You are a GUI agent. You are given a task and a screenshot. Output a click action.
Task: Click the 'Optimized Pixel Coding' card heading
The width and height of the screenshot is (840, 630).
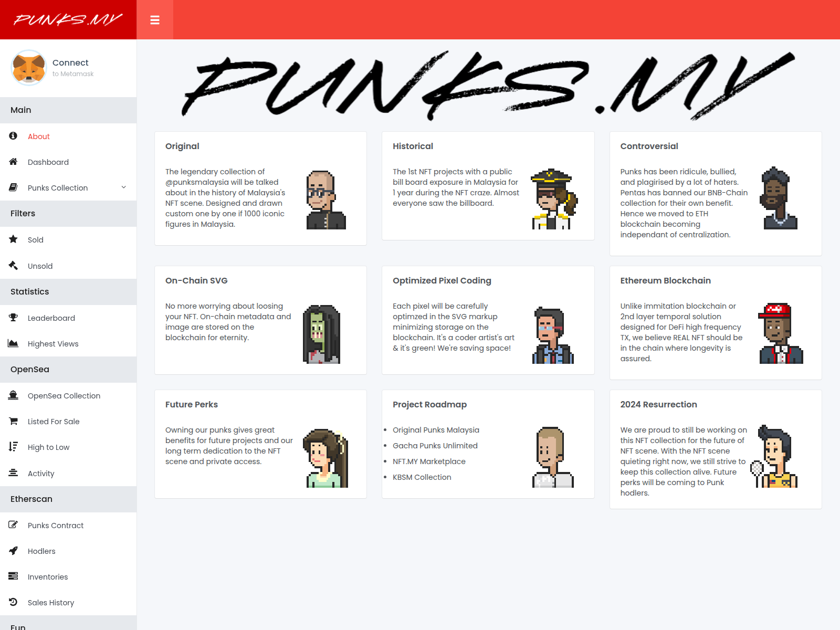442,280
